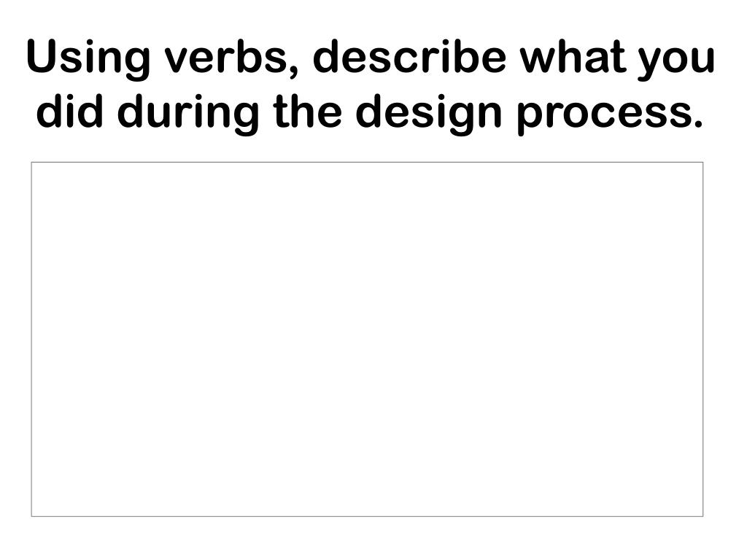Click the left border of the answer box

(31, 339)
